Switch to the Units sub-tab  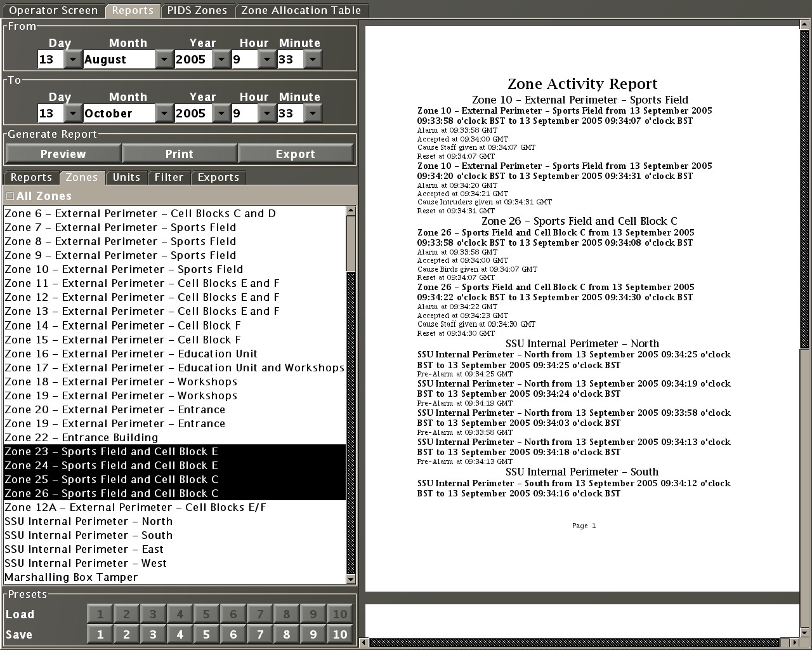(x=126, y=178)
